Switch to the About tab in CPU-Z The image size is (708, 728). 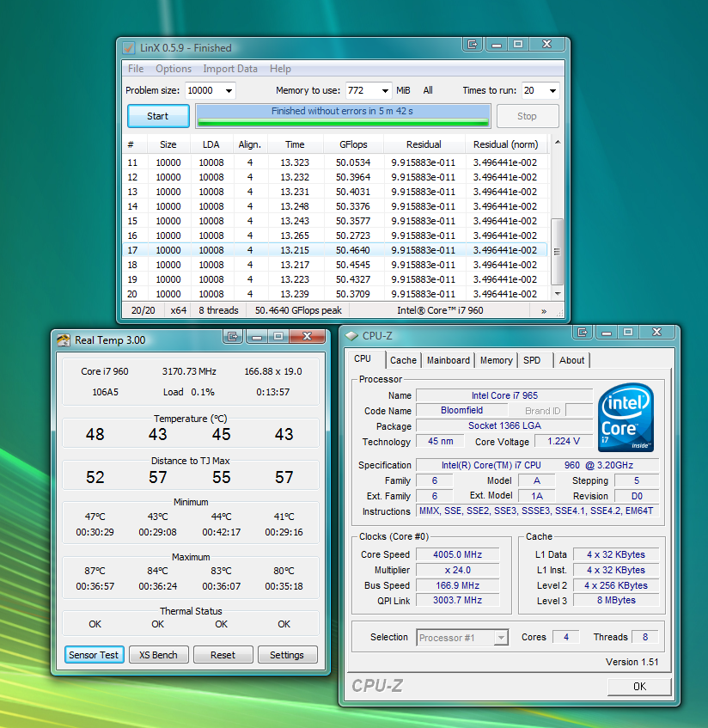(571, 360)
